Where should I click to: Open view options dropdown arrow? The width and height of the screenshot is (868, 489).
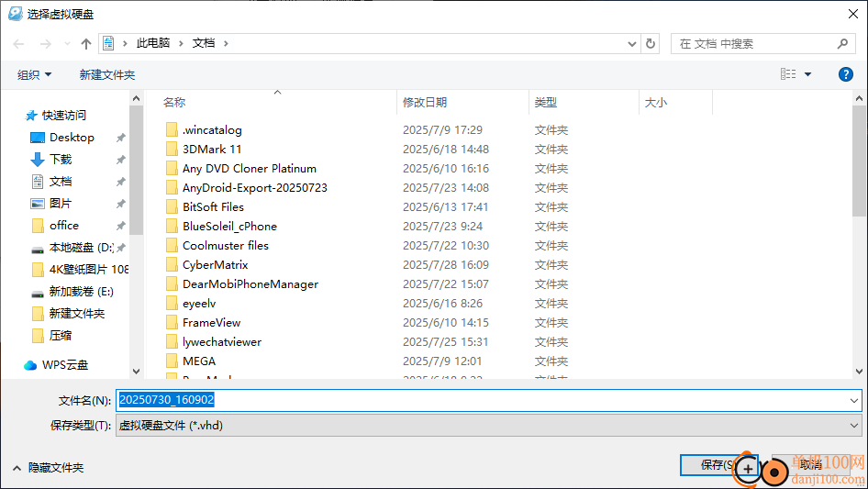[x=807, y=74]
